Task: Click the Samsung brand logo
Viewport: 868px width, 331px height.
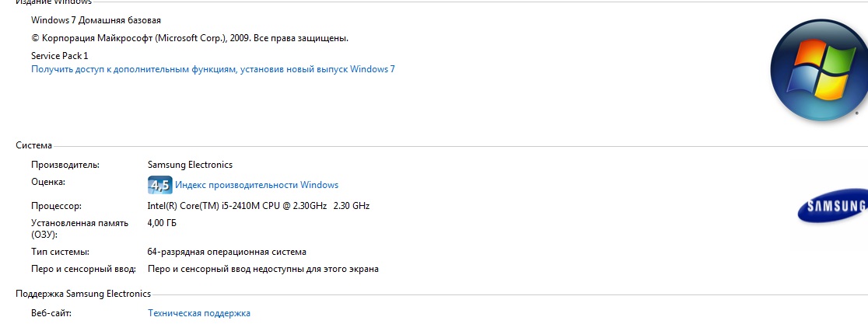Action: point(832,206)
